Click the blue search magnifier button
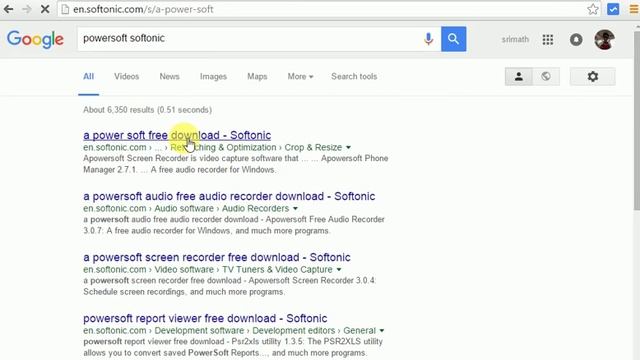This screenshot has height=360, width=640. click(x=453, y=39)
